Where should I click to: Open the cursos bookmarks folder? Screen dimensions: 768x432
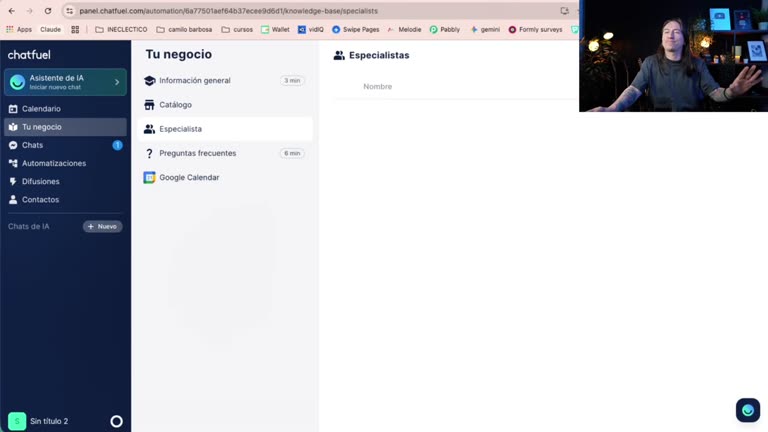click(237, 29)
